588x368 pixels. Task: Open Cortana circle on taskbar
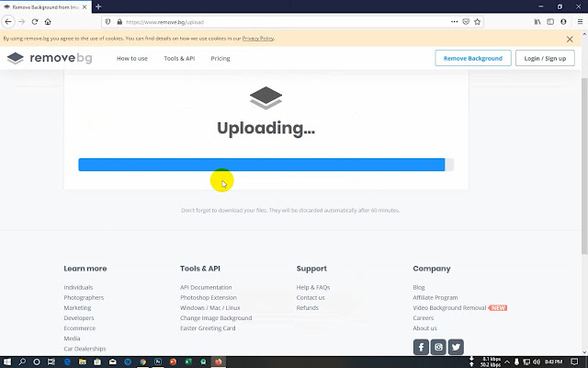point(37,362)
